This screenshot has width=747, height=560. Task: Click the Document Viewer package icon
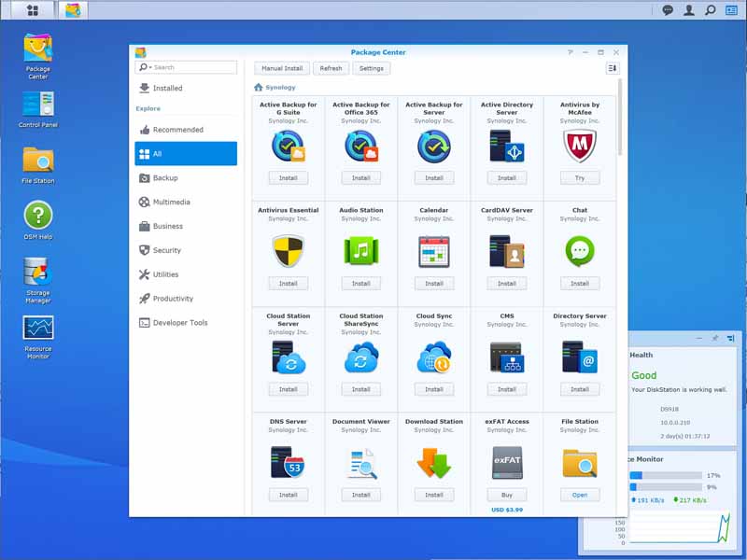(361, 463)
